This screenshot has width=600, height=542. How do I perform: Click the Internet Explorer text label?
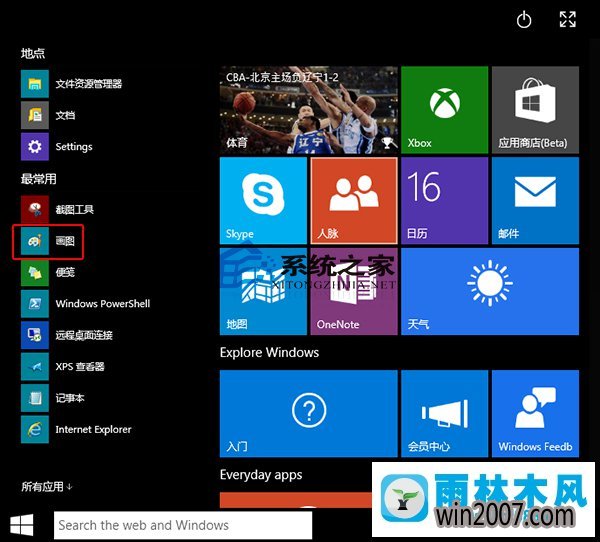(93, 429)
